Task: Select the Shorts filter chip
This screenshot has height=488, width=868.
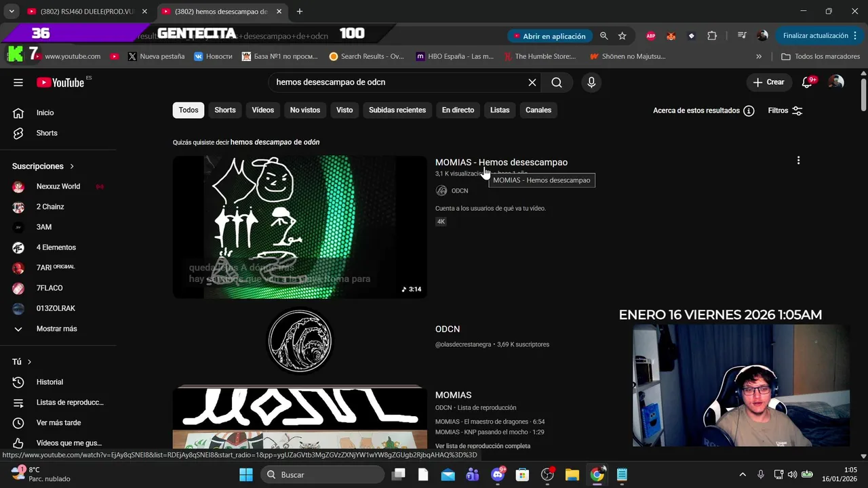Action: [x=225, y=110]
